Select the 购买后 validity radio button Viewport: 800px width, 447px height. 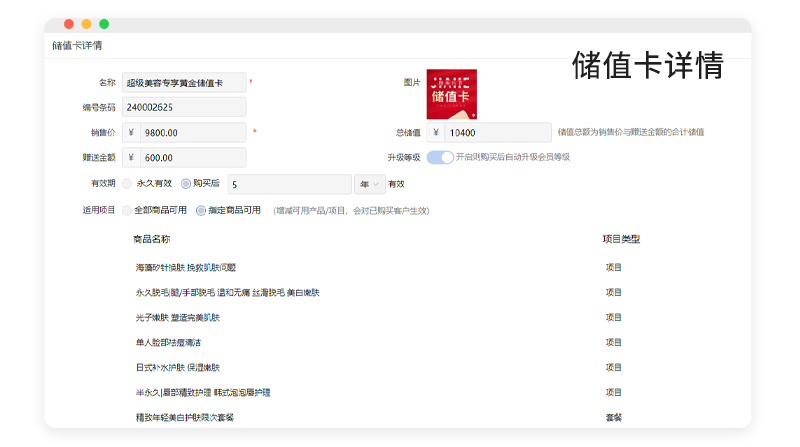point(186,184)
